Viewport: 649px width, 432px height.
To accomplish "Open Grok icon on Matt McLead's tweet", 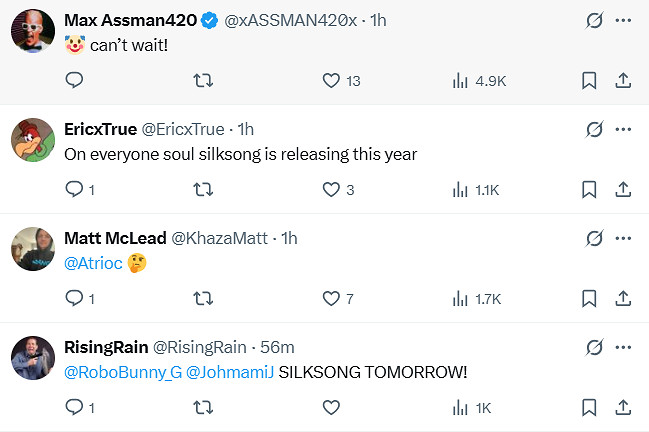I will click(593, 238).
